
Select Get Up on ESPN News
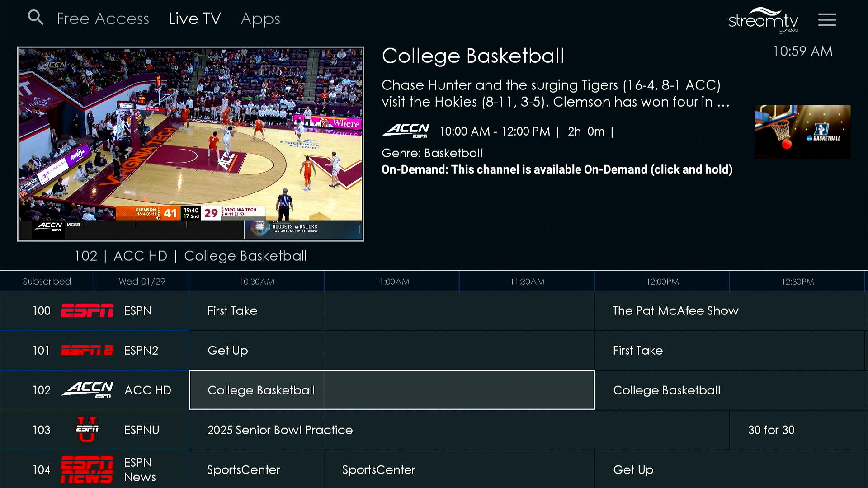(x=731, y=469)
